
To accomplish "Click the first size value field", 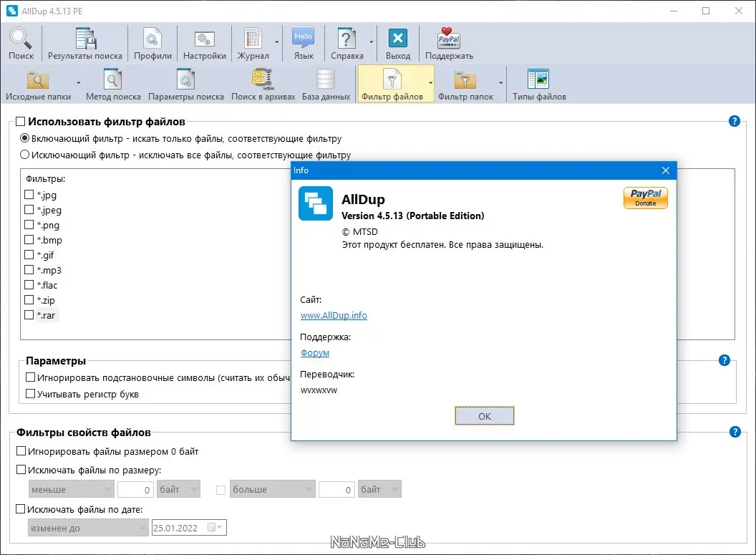I will [135, 489].
